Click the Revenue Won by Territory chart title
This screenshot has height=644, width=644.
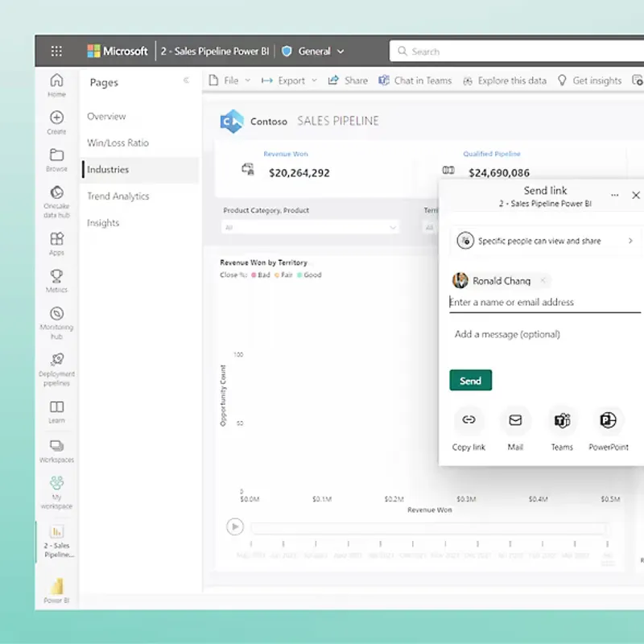point(263,262)
